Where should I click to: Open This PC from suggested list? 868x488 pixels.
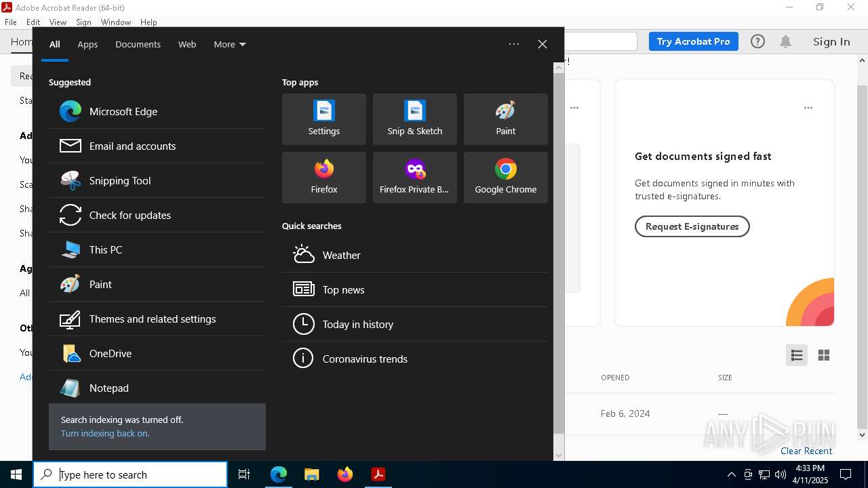click(x=157, y=249)
